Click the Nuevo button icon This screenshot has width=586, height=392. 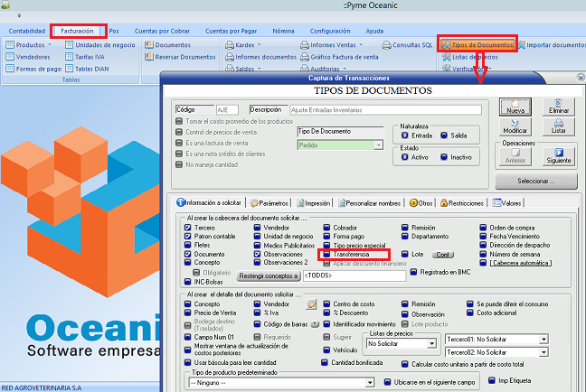coord(515,107)
